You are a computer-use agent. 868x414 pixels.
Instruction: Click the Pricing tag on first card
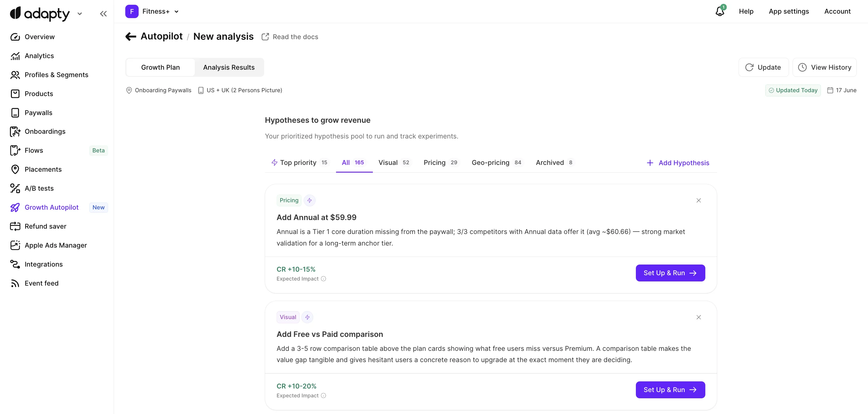tap(289, 200)
